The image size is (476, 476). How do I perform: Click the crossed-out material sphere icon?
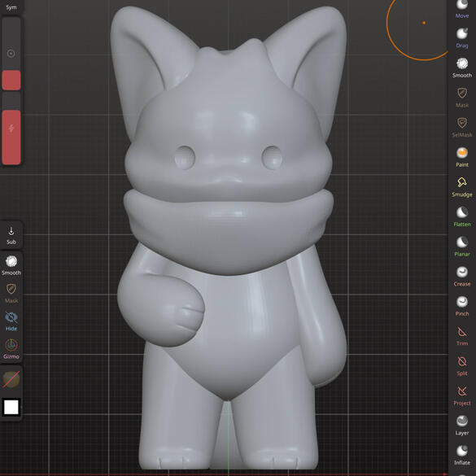click(x=11, y=379)
